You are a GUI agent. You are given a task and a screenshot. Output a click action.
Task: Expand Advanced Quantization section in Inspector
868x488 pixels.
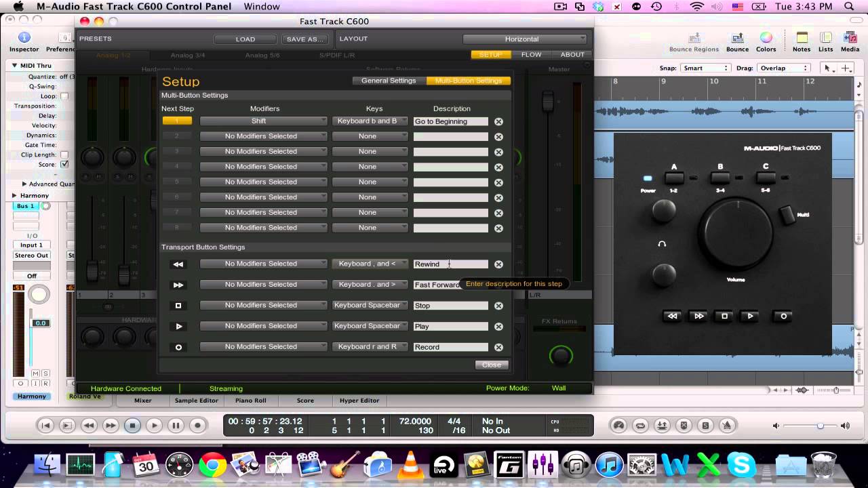click(24, 184)
